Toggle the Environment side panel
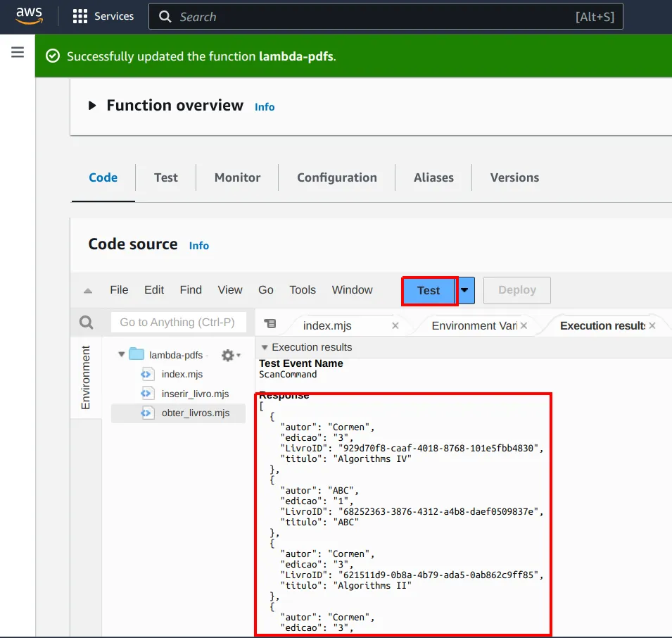 click(x=86, y=377)
